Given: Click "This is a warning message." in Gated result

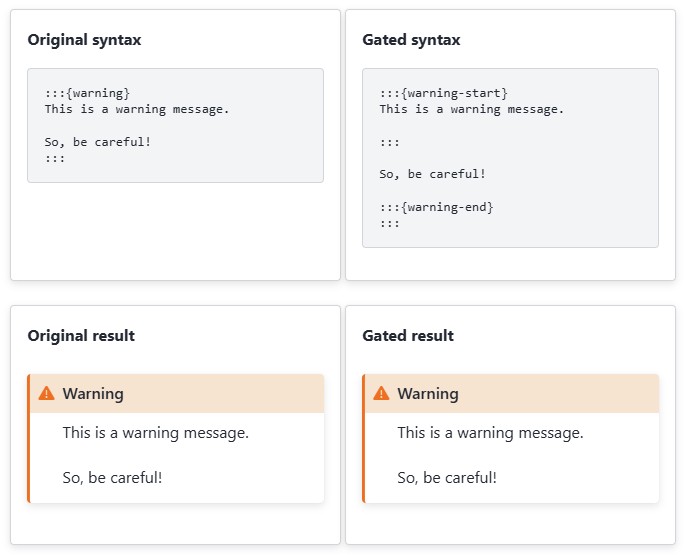Looking at the screenshot, I should 490,433.
